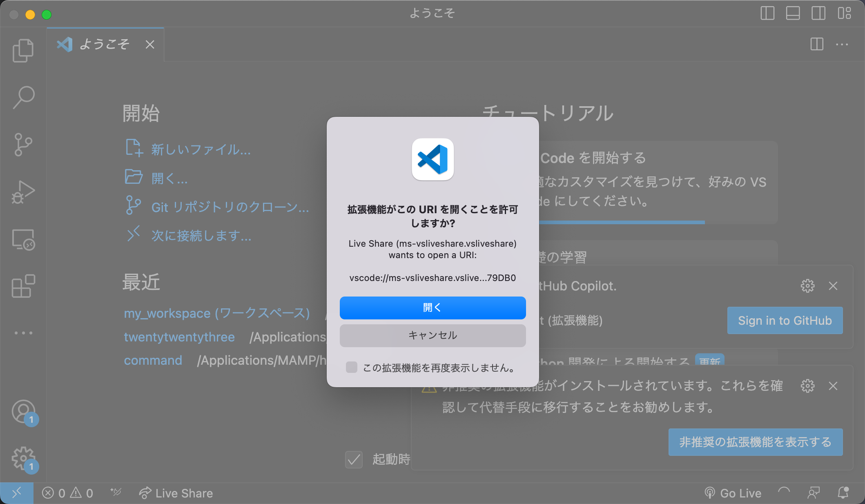
Task: Split the editor to the right
Action: tap(817, 44)
